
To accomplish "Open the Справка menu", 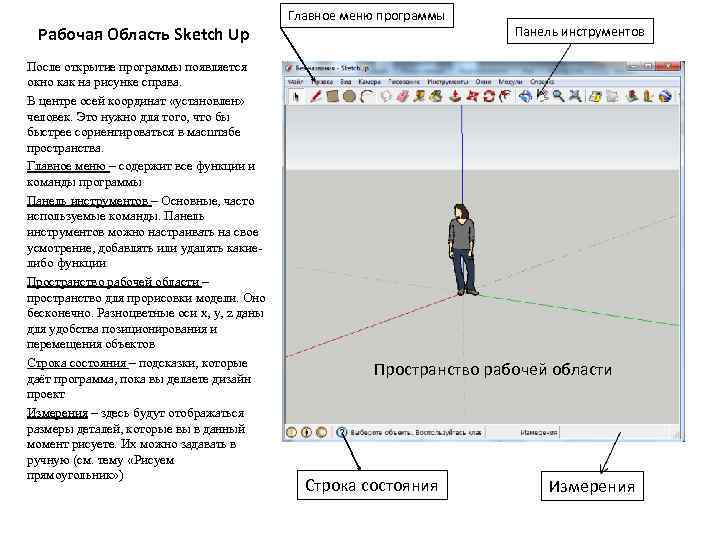I will click(x=542, y=82).
